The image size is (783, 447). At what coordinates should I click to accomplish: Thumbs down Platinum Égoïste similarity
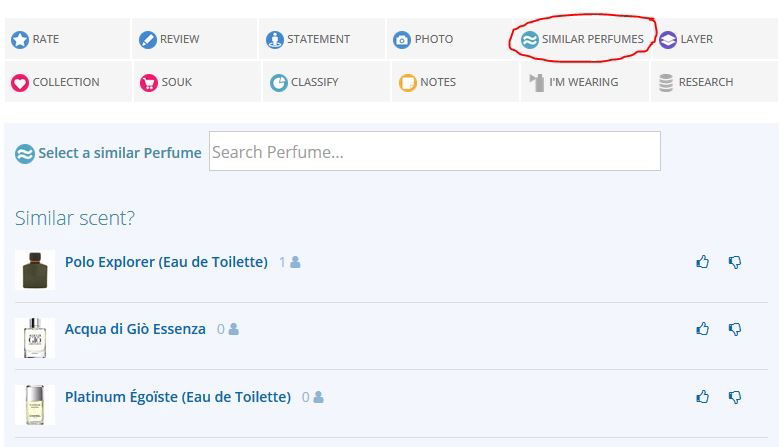735,397
